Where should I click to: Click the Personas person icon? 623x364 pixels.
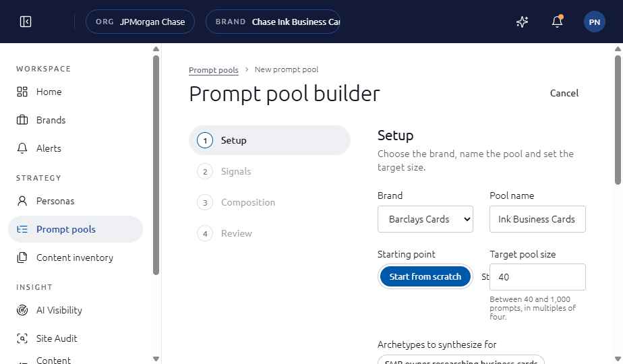(22, 201)
